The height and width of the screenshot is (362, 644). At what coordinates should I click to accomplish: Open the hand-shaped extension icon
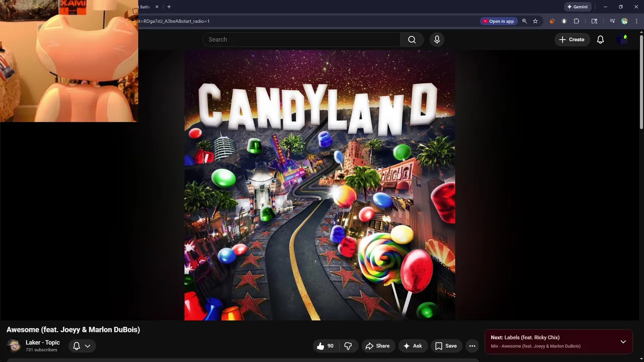[564, 21]
